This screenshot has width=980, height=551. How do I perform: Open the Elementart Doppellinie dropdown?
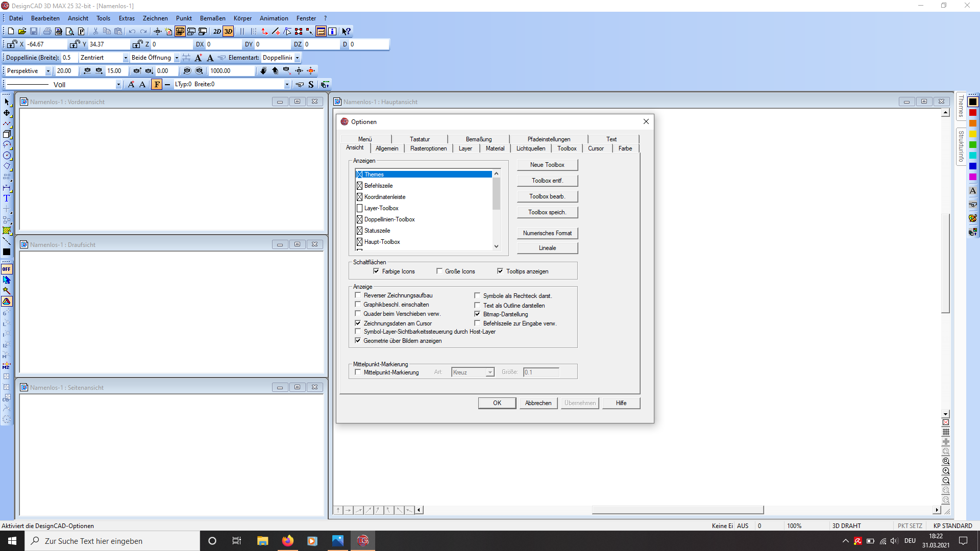(x=297, y=58)
